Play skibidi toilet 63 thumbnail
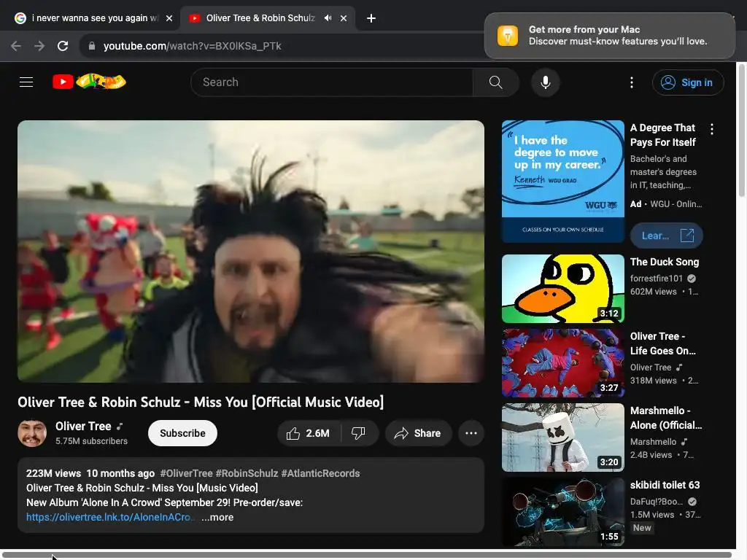 point(563,512)
